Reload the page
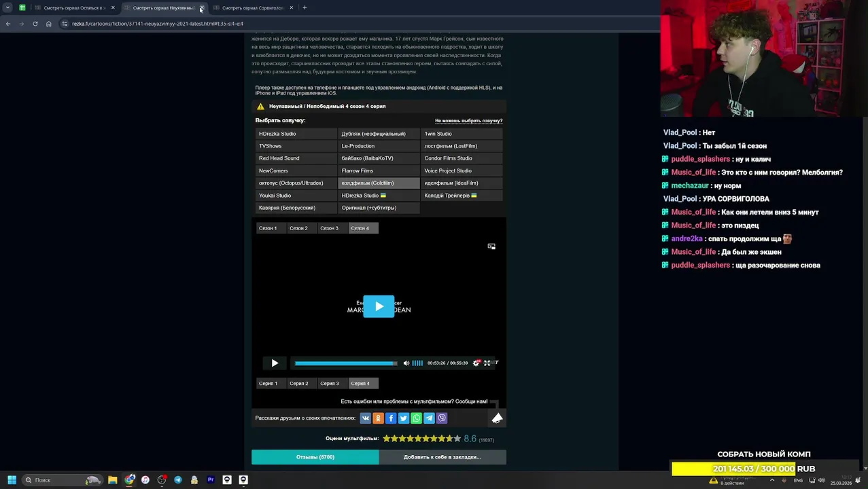The image size is (868, 489). point(35,24)
